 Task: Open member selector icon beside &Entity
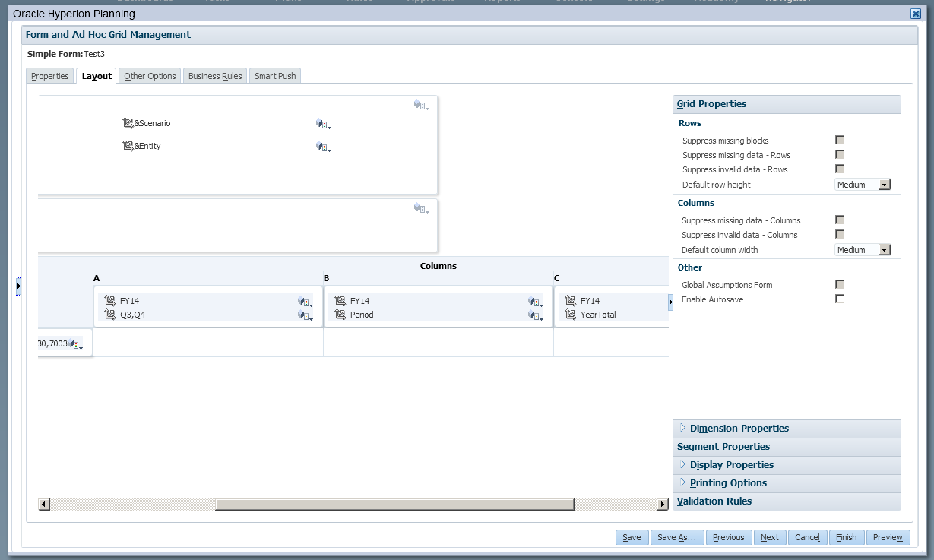coord(324,147)
